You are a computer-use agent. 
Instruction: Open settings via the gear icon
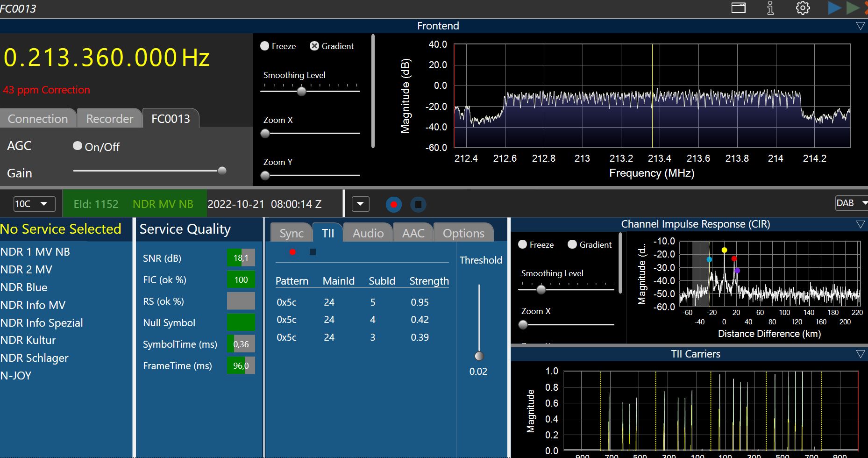click(803, 8)
